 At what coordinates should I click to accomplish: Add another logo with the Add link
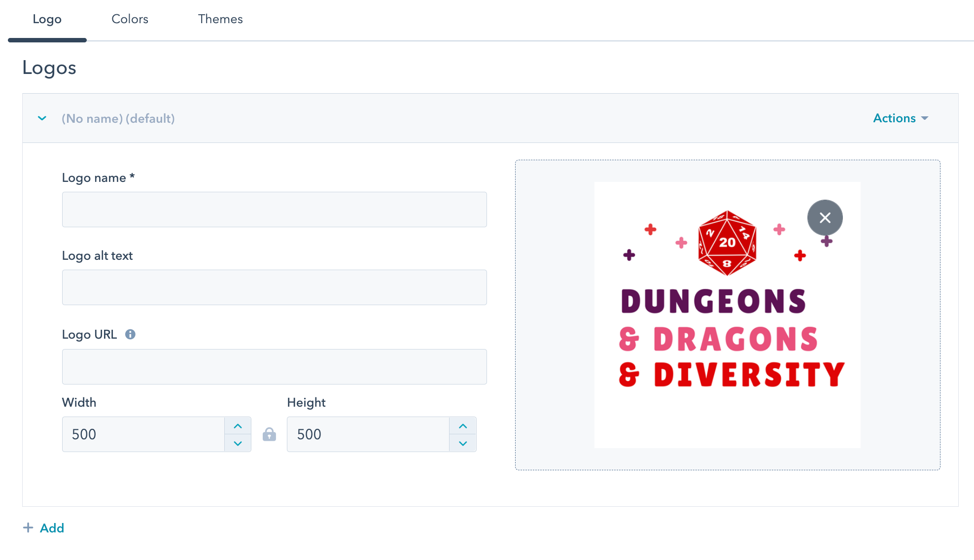[x=44, y=528]
